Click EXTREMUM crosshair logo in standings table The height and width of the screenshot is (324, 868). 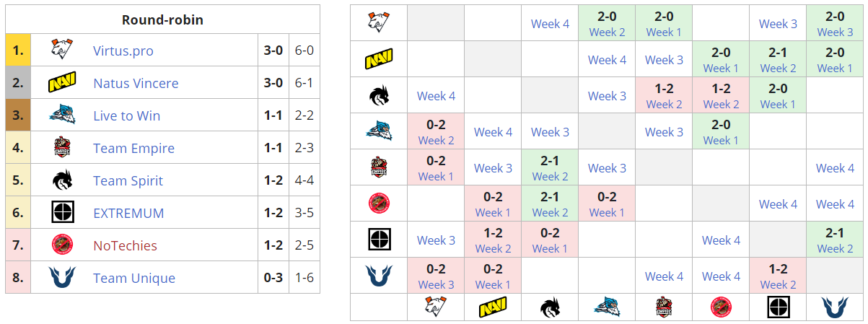pyautogui.click(x=62, y=213)
